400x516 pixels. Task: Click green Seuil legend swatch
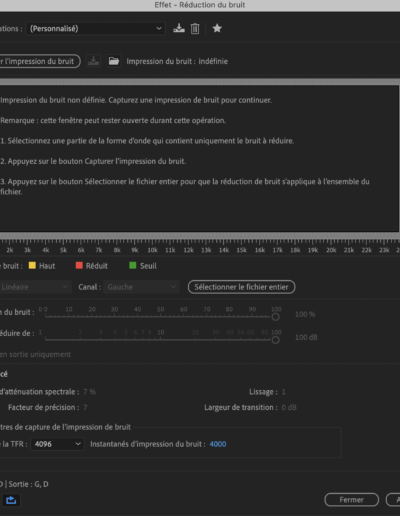pos(133,265)
